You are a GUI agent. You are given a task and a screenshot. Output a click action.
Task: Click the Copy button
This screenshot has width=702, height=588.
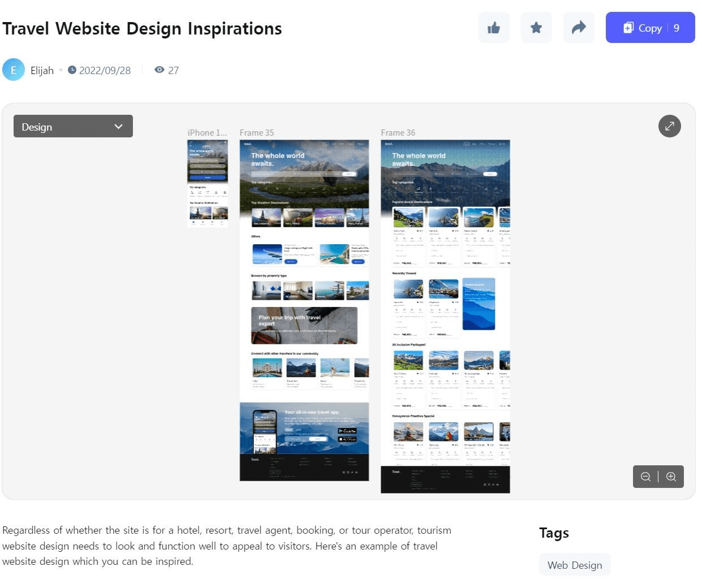(x=651, y=28)
